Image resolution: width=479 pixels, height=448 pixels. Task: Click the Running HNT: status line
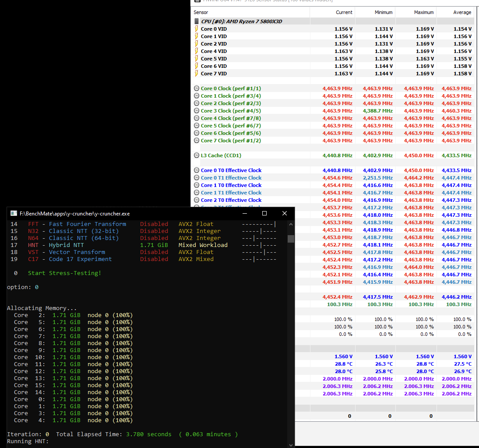click(28, 441)
